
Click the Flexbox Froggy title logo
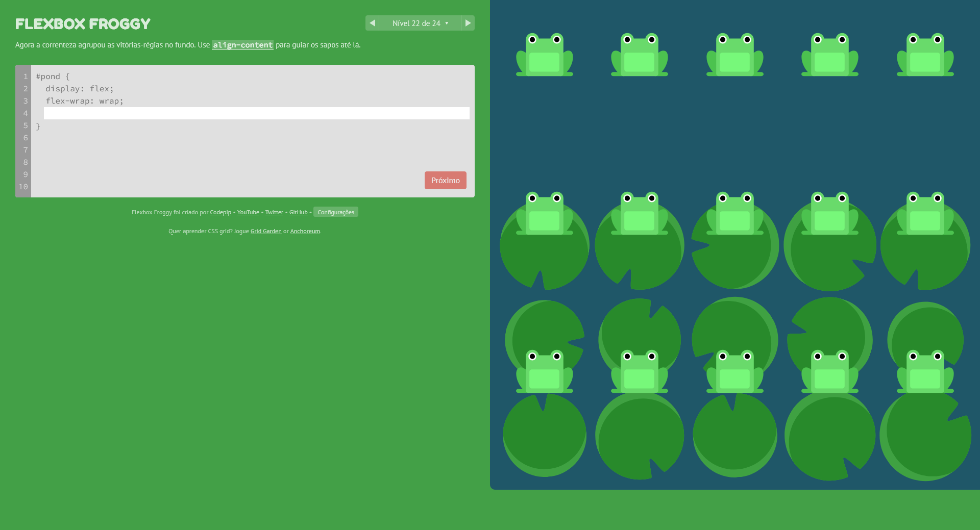83,24
